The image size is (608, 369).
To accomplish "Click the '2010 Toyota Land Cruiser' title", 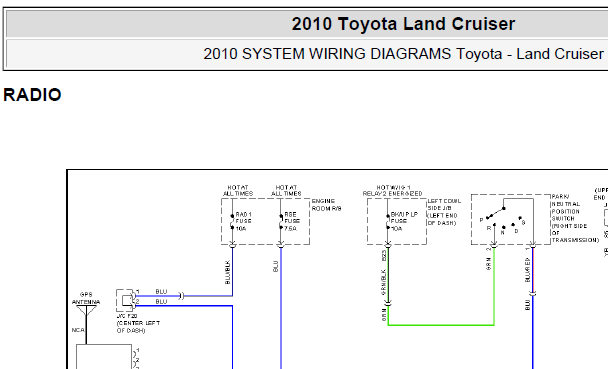I will (x=403, y=24).
